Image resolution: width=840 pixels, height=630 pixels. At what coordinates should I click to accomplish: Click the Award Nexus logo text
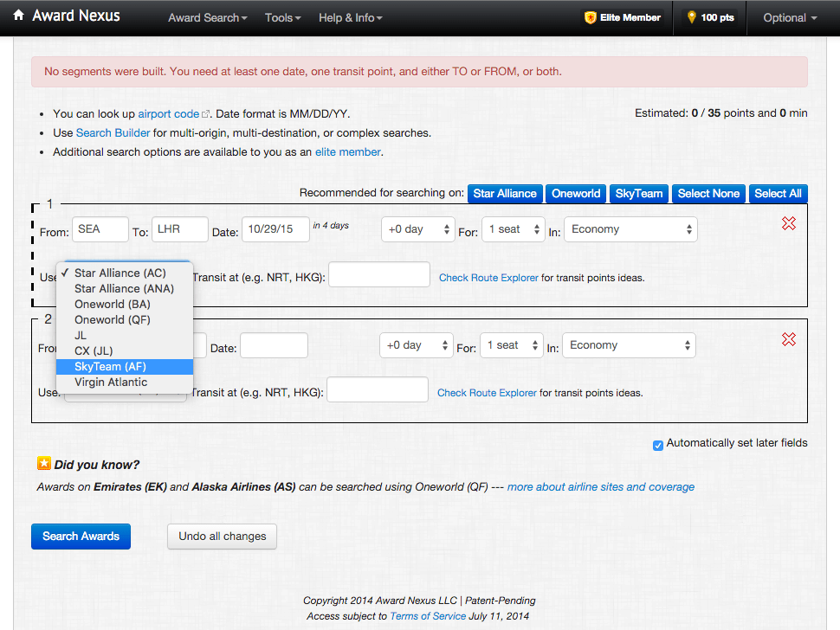tap(76, 16)
